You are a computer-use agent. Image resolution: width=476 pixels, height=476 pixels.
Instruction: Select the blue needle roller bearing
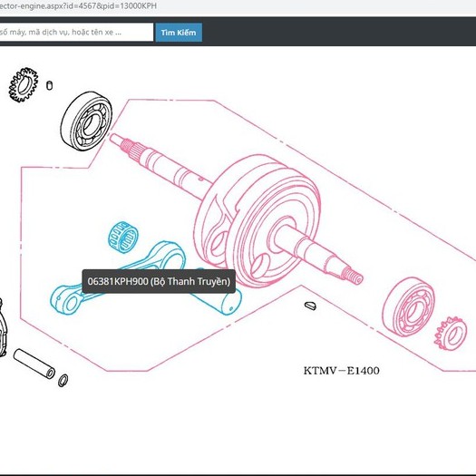tap(123, 237)
